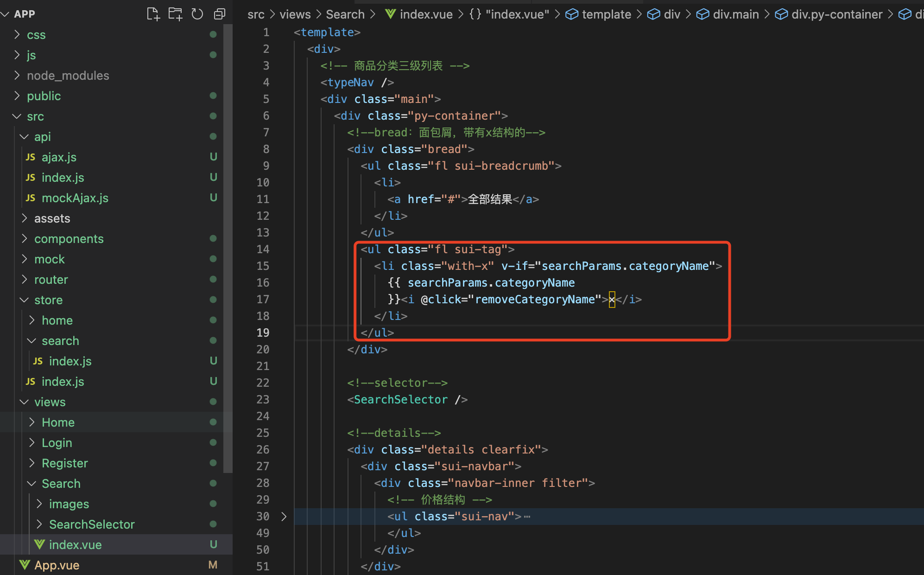Click the Search breadcrumb segment
The height and width of the screenshot is (575, 924).
pyautogui.click(x=345, y=14)
